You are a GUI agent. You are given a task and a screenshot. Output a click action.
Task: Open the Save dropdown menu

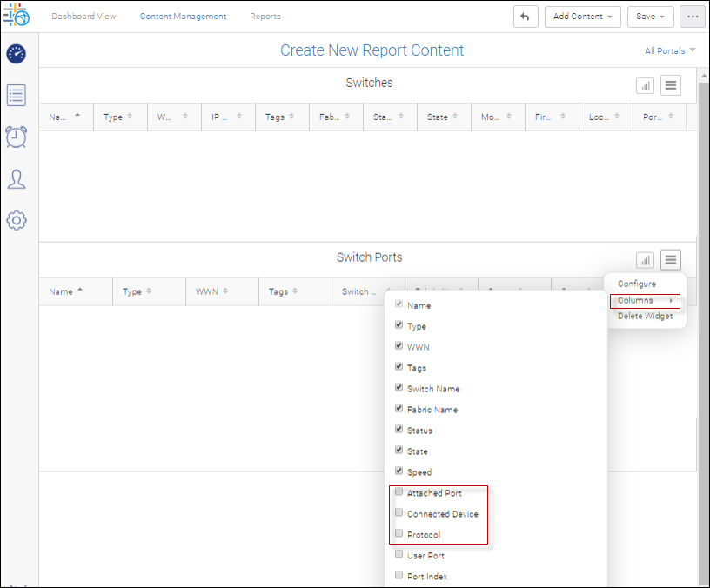tap(650, 17)
